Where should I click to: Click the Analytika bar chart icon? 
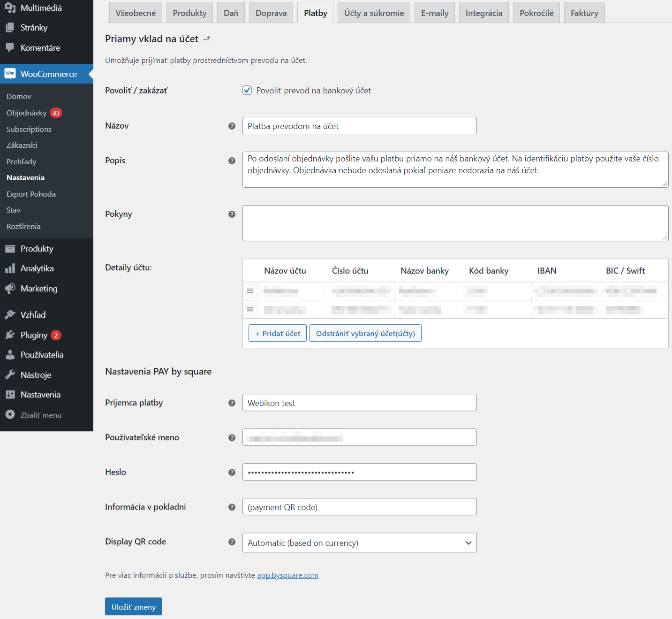[x=10, y=268]
